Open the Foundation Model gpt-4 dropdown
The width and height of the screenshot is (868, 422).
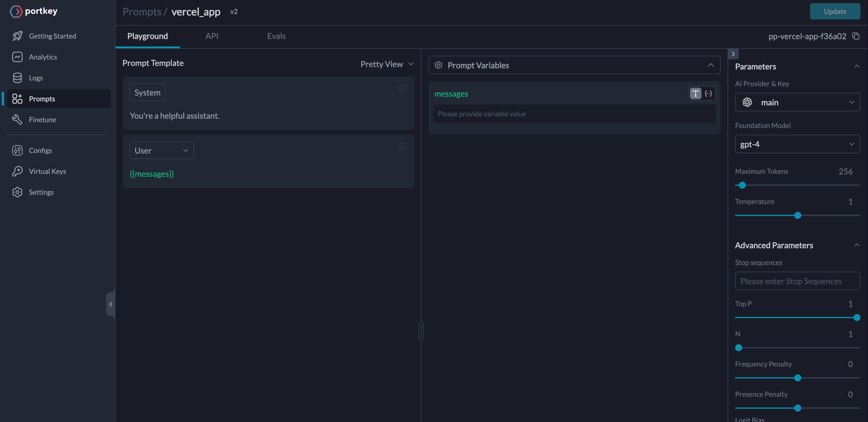797,144
